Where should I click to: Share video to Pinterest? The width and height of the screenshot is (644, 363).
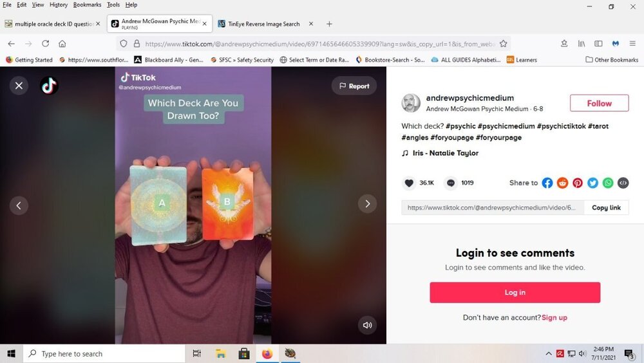(x=578, y=183)
